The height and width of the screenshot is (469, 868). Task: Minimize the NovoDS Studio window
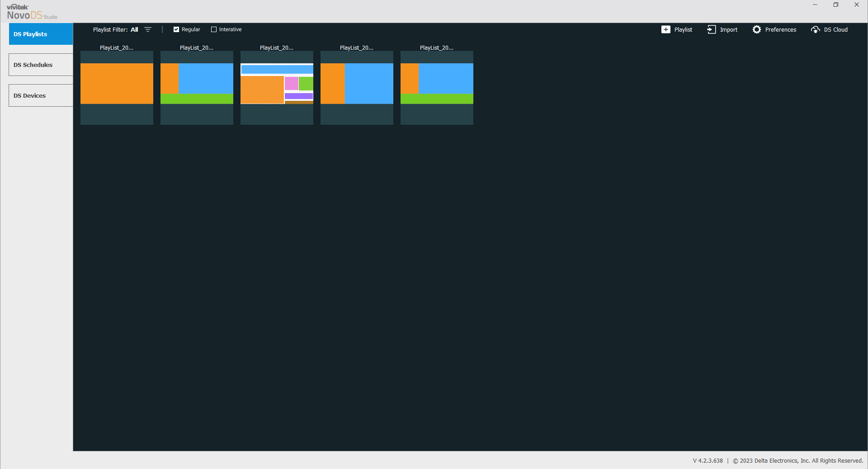815,5
